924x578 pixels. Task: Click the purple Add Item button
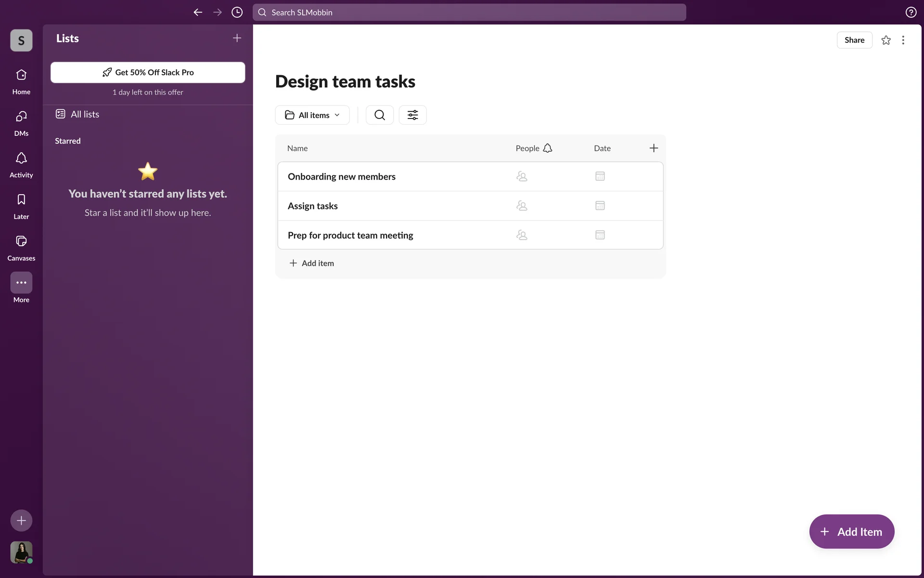(x=851, y=532)
